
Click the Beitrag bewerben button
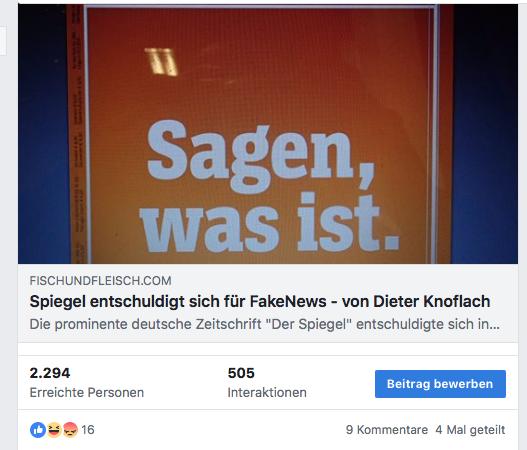point(440,384)
